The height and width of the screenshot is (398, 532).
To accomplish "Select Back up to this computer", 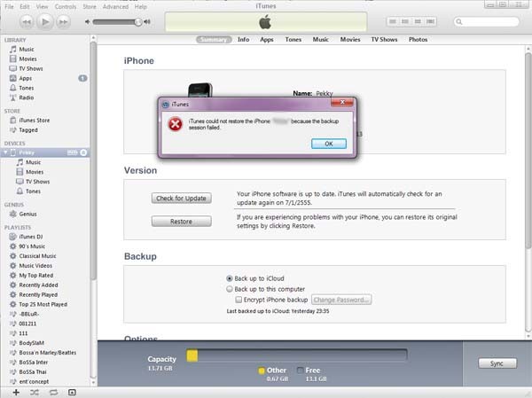I will tap(230, 289).
